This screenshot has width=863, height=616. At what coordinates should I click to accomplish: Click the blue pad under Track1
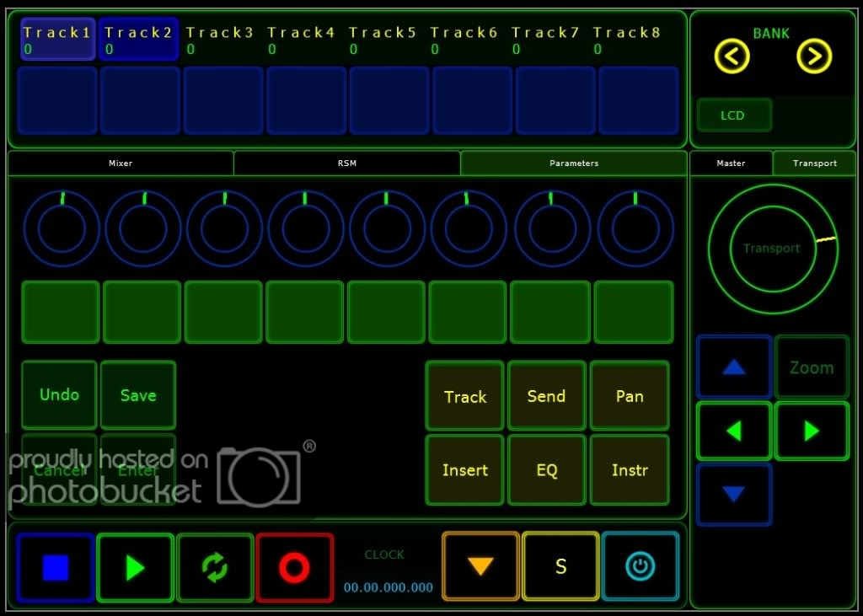point(57,101)
